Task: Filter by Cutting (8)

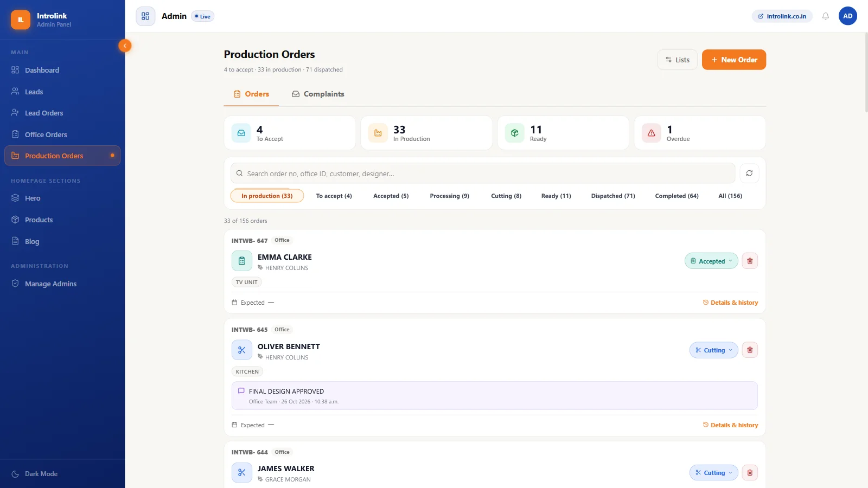Action: point(506,196)
